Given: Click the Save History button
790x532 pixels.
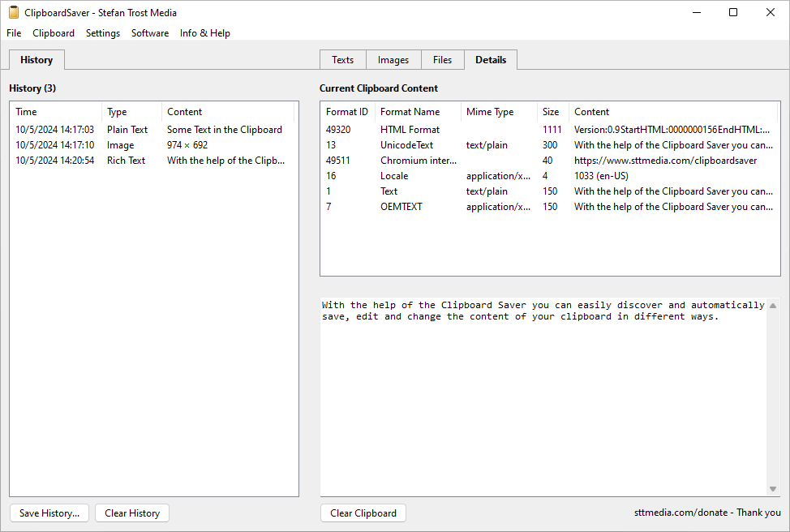Looking at the screenshot, I should (x=49, y=513).
